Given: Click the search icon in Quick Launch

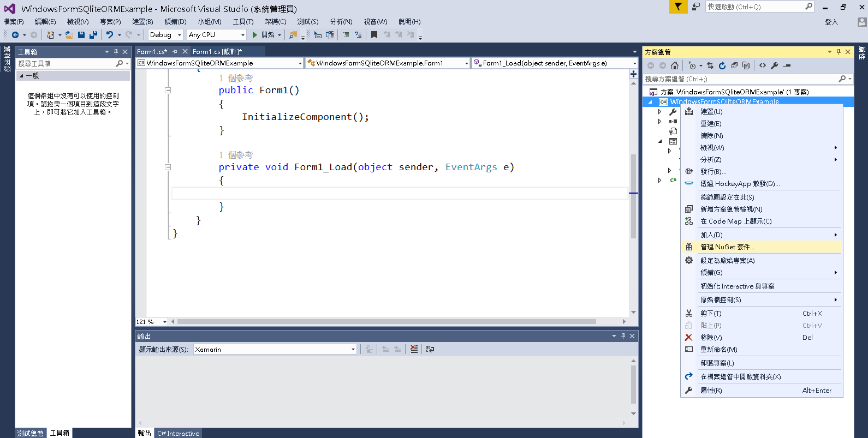Looking at the screenshot, I should click(809, 7).
